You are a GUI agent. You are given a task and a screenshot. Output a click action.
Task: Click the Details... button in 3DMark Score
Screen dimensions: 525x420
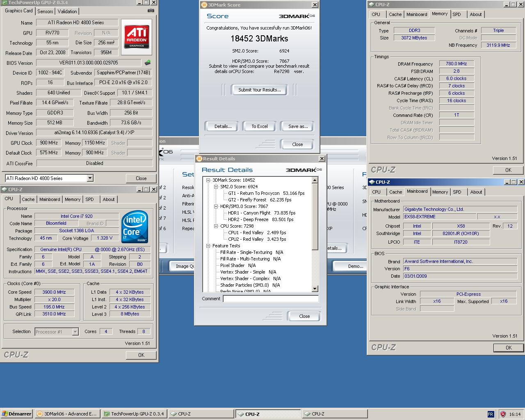pos(223,126)
